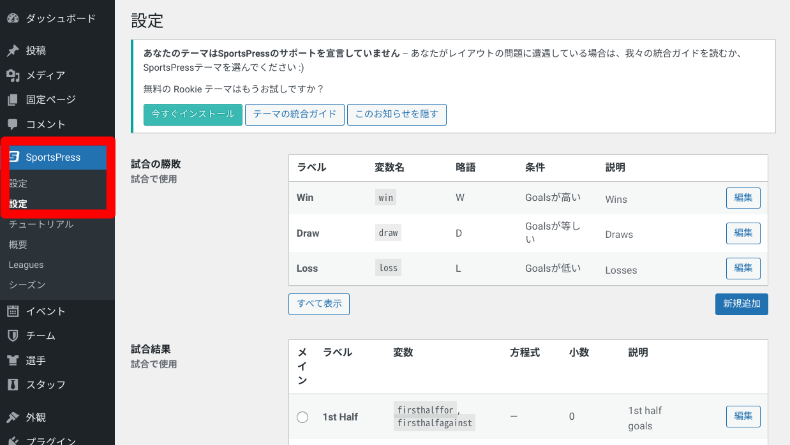Click the 'win' variable name cell
This screenshot has height=445, width=790.
[x=385, y=198]
